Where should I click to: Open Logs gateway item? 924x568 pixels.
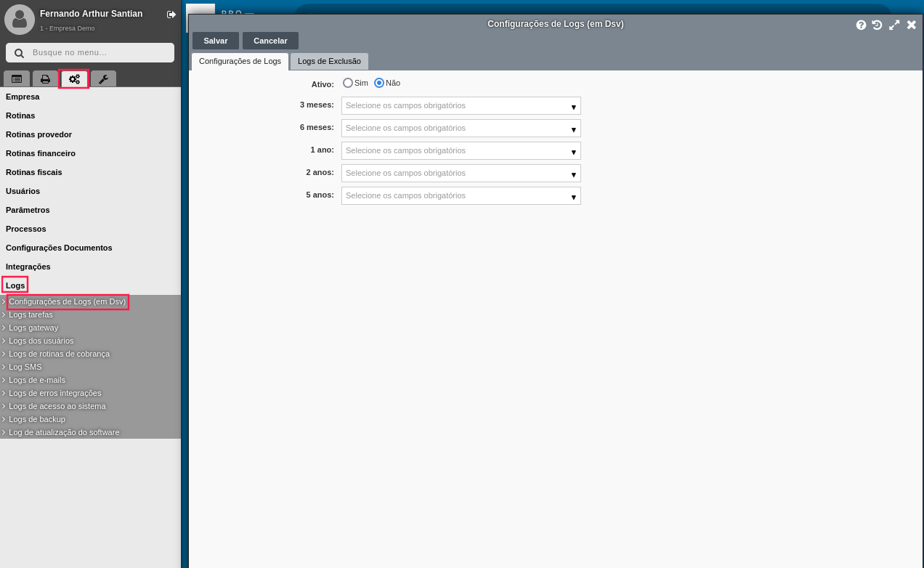tap(33, 328)
